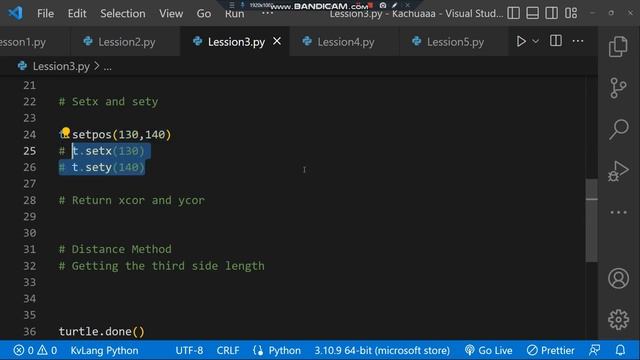Click Lession3.py in the breadcrumb

pyautogui.click(x=61, y=67)
